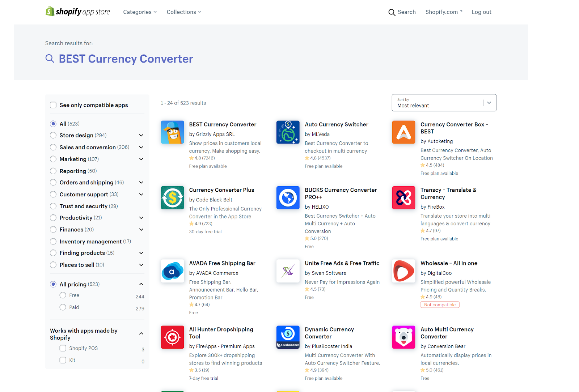Expand Store design subcategories

[141, 135]
